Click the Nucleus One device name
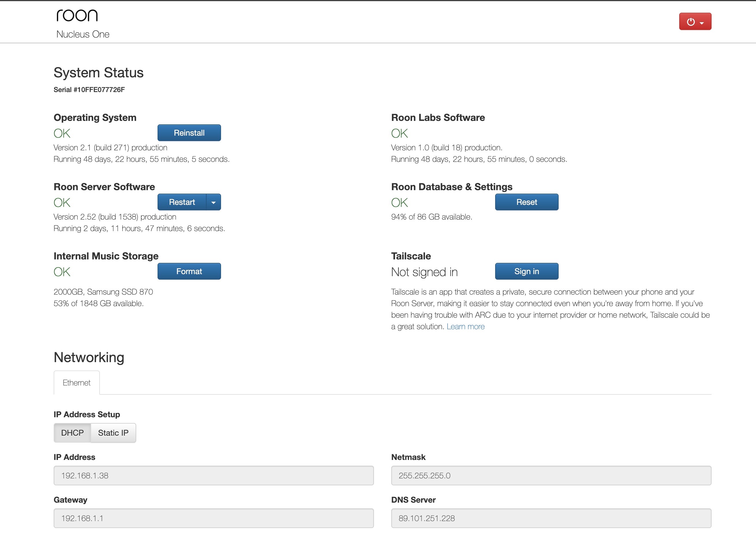The height and width of the screenshot is (539, 756). [x=83, y=34]
